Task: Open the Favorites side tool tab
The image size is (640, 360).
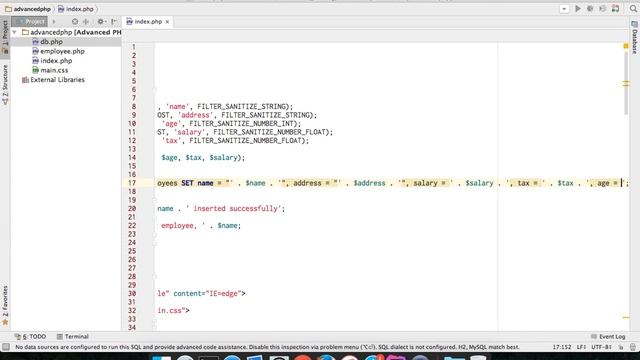Action: coord(5,305)
